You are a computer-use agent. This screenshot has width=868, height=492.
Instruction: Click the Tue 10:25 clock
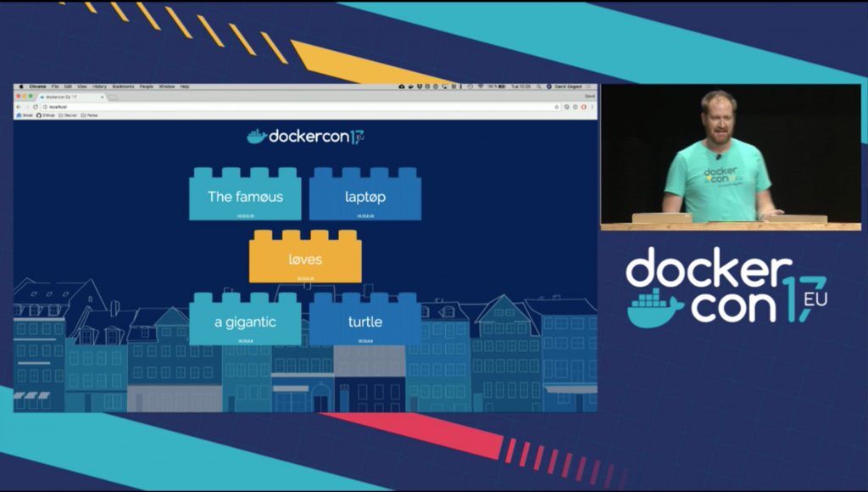(x=521, y=87)
